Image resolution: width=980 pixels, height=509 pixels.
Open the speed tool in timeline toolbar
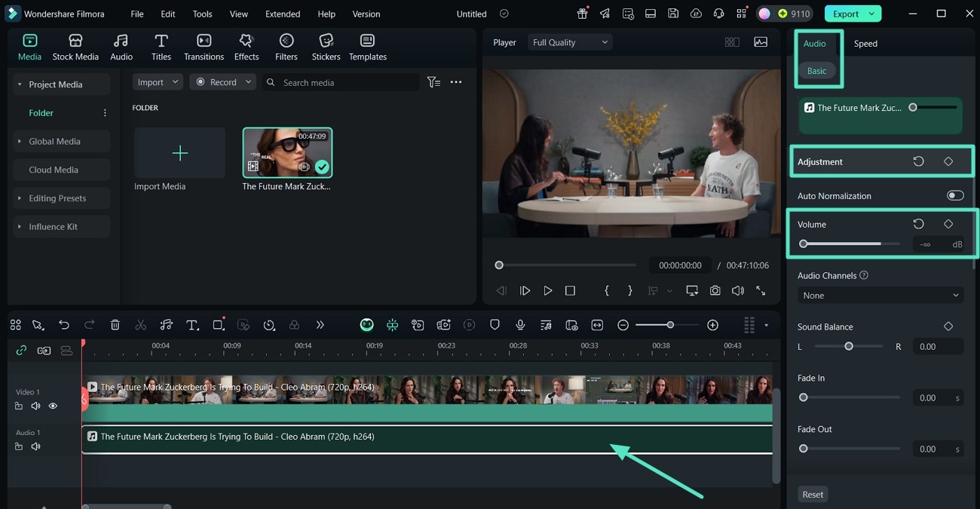(x=269, y=325)
